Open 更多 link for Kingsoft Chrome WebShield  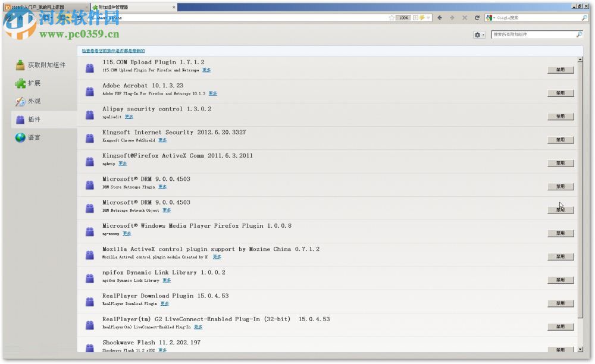162,140
